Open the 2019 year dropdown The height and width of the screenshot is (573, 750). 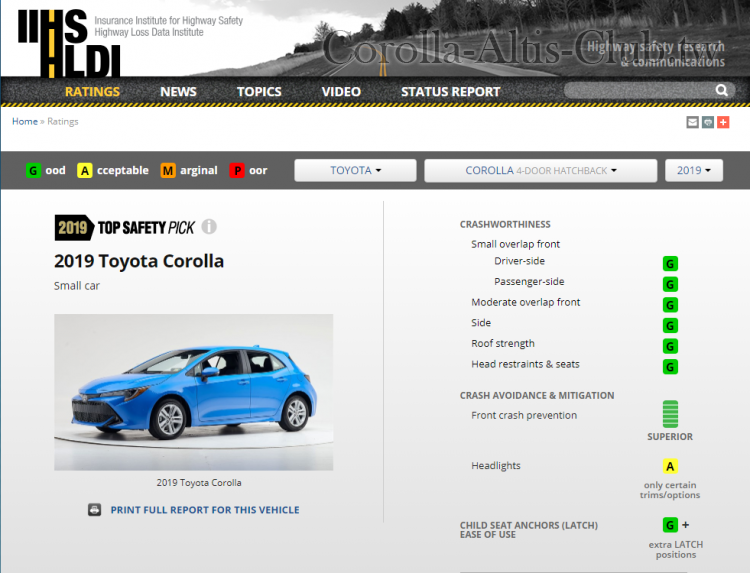[x=694, y=170]
